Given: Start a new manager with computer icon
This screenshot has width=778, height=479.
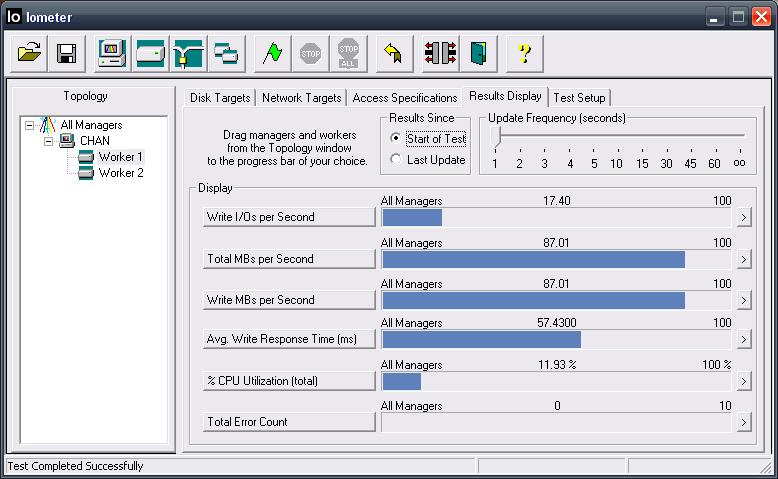Looking at the screenshot, I should (112, 54).
